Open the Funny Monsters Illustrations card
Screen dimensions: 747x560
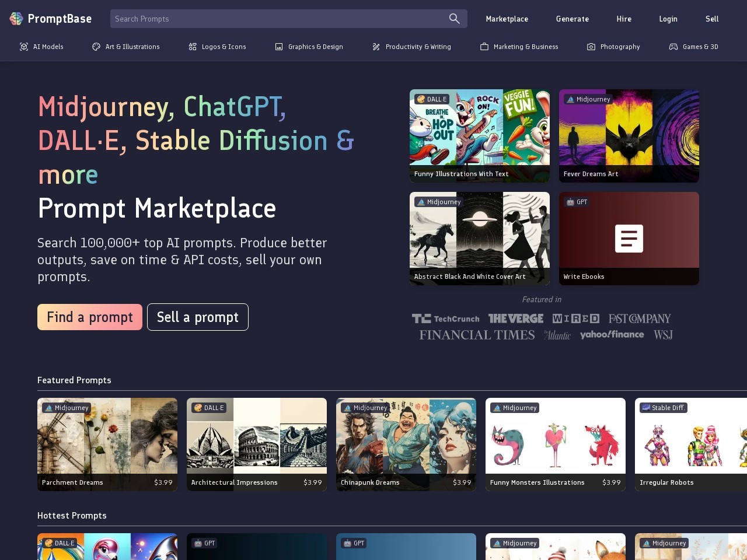556,444
